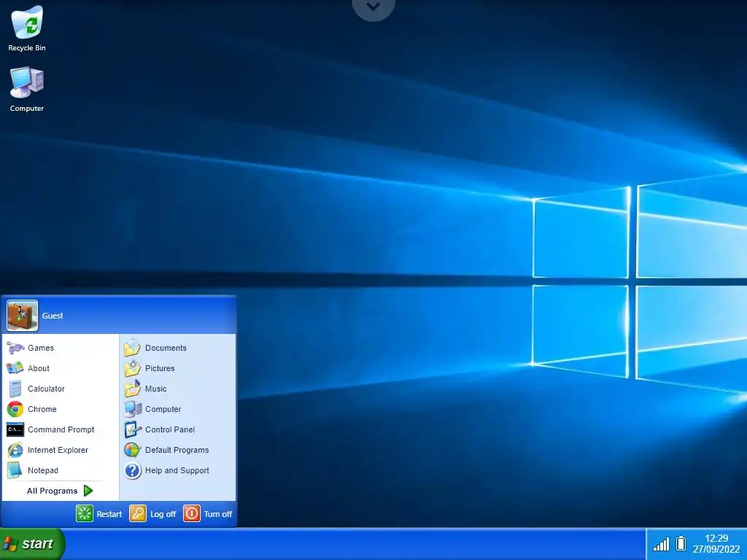This screenshot has width=747, height=560.
Task: Open Internet Explorer from its label
Action: coord(58,451)
